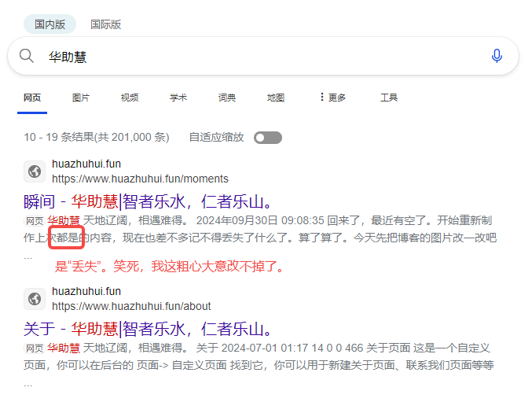Viewport: 532px width, 413px height.
Task: Switch to the 图片 search tab
Action: (x=81, y=98)
